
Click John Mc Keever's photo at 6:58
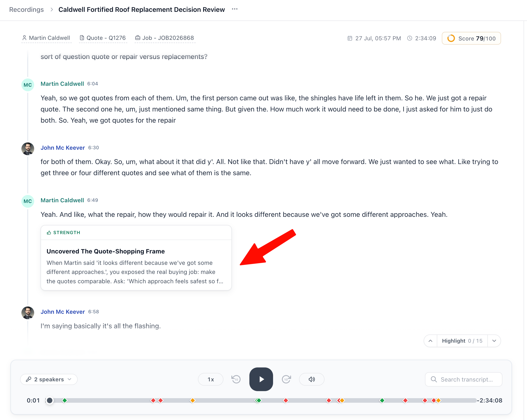click(x=28, y=313)
